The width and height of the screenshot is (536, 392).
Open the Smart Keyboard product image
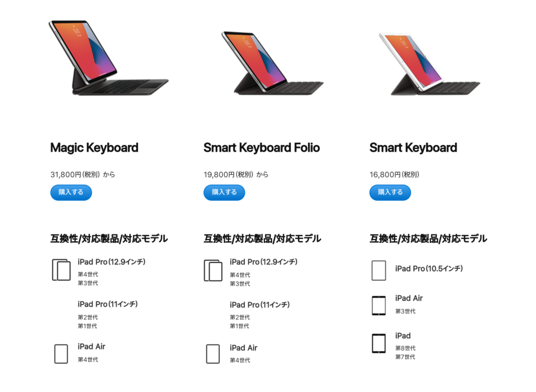pyautogui.click(x=430, y=64)
